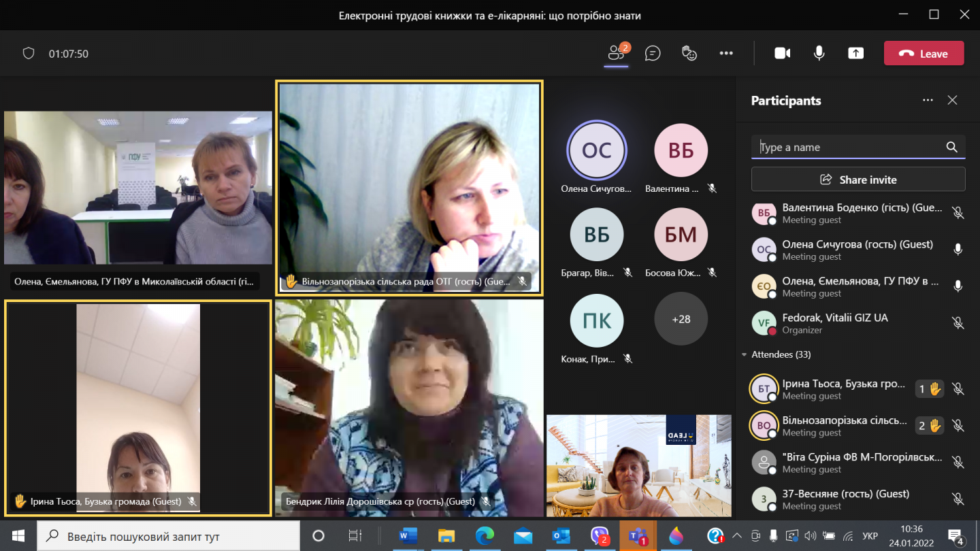Collapse the Attendees (33) list
Viewport: 980px width, 551px height.
pyautogui.click(x=742, y=354)
